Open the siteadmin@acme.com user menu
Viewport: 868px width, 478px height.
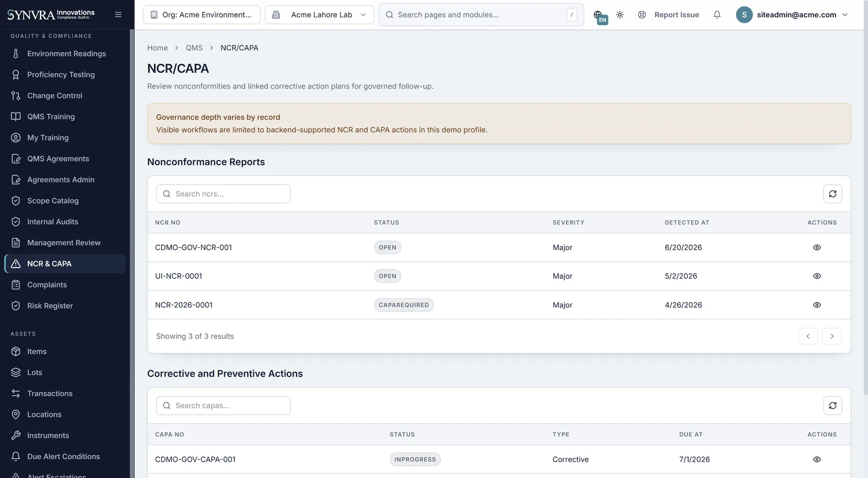pyautogui.click(x=792, y=15)
